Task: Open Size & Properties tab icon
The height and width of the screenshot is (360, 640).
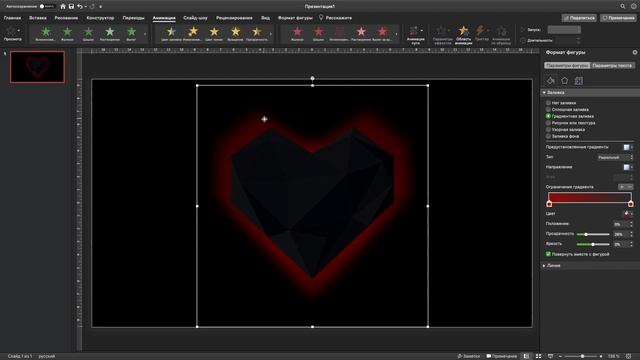Action: [578, 81]
